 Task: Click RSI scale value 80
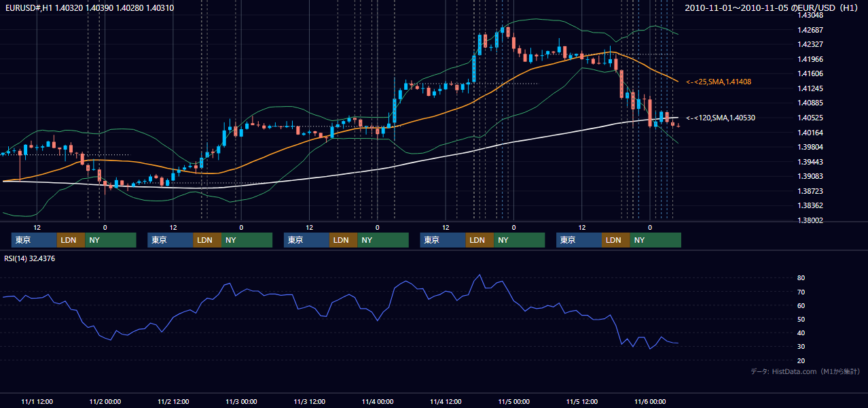coord(801,278)
